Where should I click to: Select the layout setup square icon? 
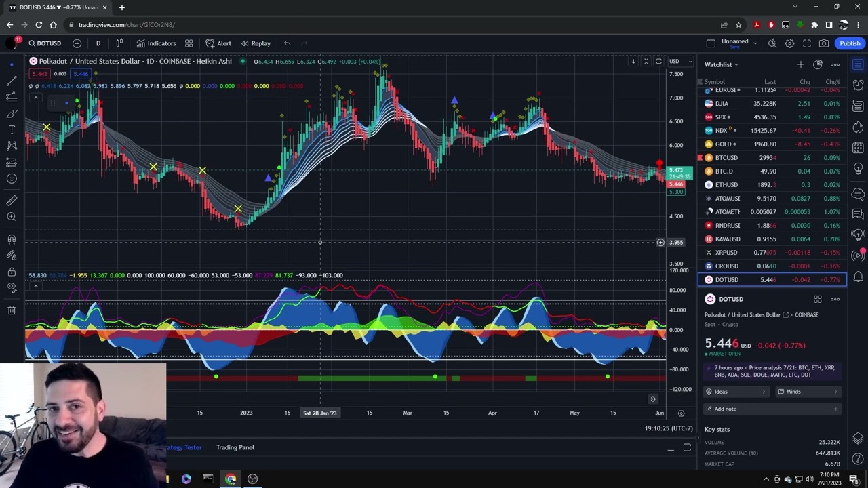(x=711, y=43)
